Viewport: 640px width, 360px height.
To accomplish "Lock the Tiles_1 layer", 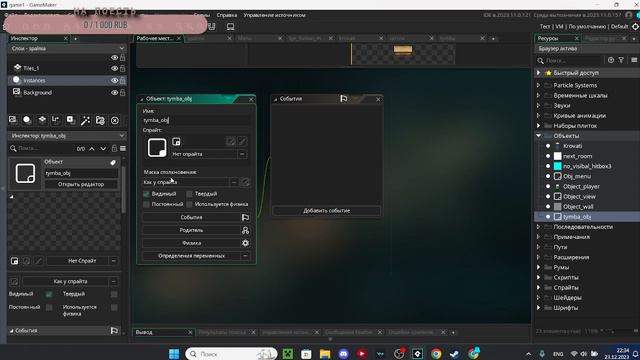I will (x=122, y=68).
